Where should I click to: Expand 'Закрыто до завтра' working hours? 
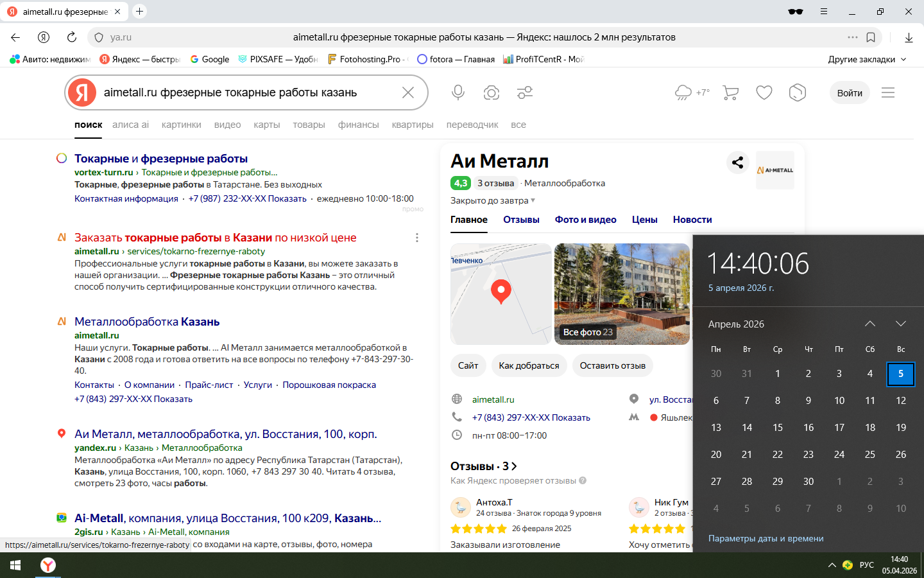[x=493, y=201]
